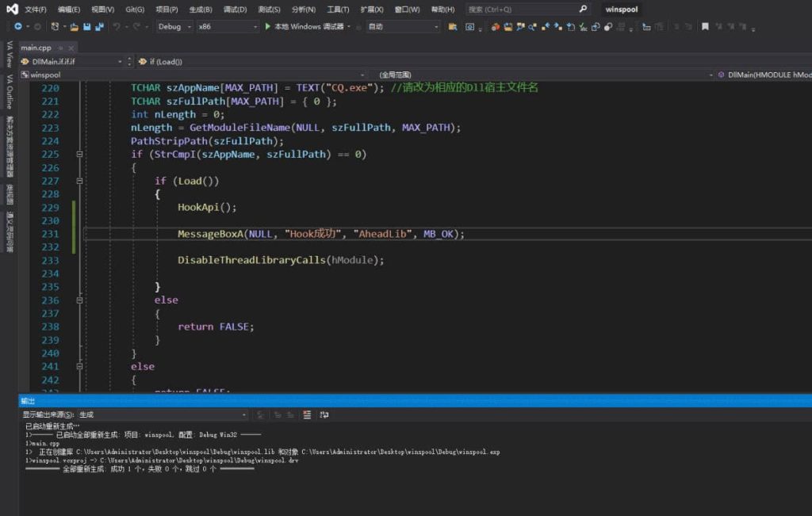This screenshot has height=516, width=812.
Task: Switch to the main.cpp tab
Action: coord(36,48)
